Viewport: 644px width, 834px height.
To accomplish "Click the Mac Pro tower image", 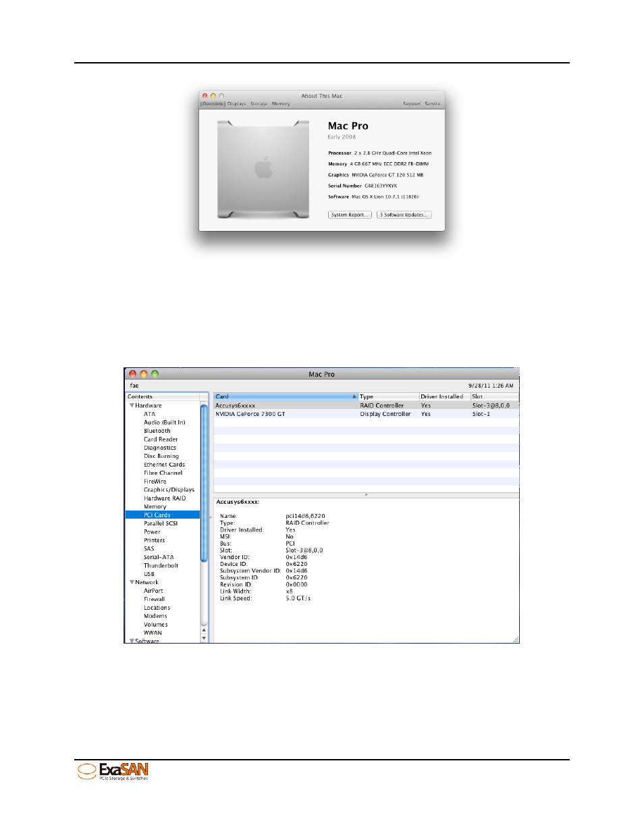I will point(263,169).
